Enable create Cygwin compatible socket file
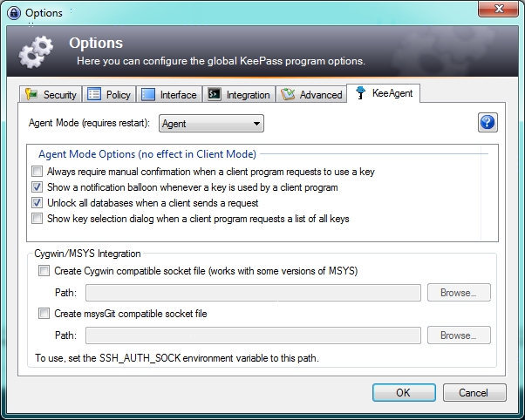The width and height of the screenshot is (525, 420). tap(44, 270)
